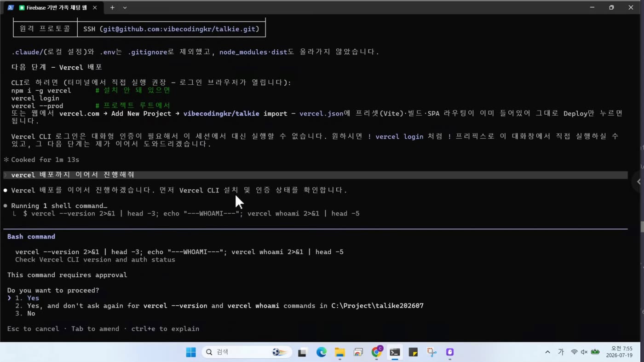The image size is (644, 362).
Task: Select the Firebase 기반 가족 채팅 웹 tab
Action: pos(53,8)
